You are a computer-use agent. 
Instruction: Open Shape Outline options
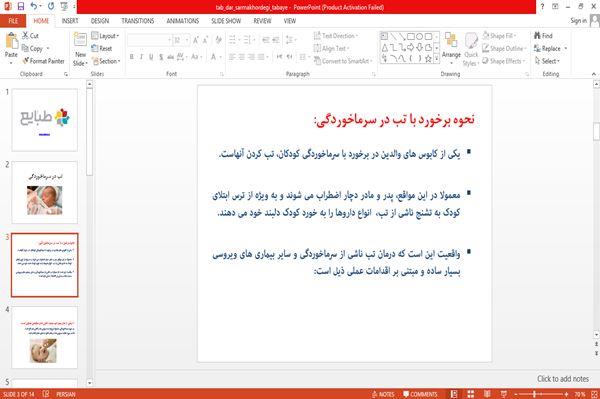click(504, 48)
